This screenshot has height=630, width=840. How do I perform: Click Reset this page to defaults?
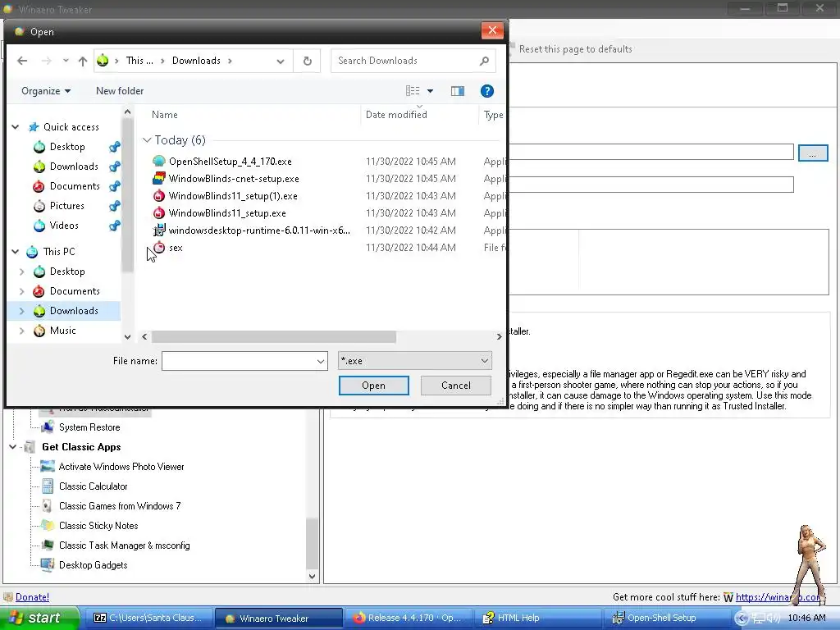[575, 48]
